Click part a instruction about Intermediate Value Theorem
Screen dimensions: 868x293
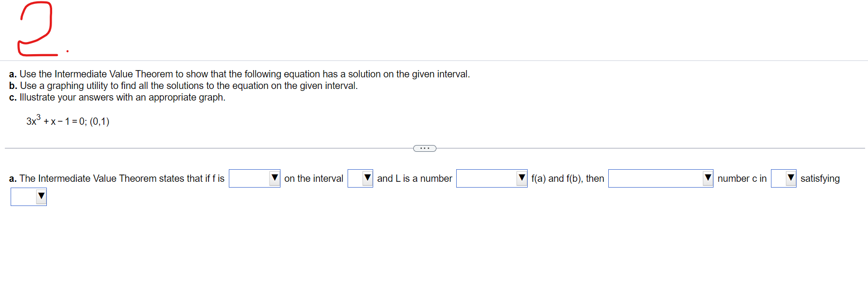coord(239,74)
